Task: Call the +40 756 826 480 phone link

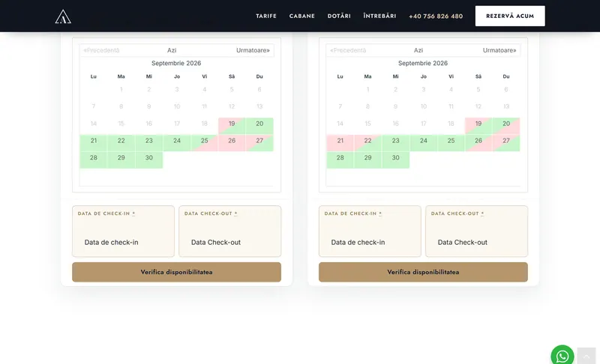Action: [x=436, y=16]
